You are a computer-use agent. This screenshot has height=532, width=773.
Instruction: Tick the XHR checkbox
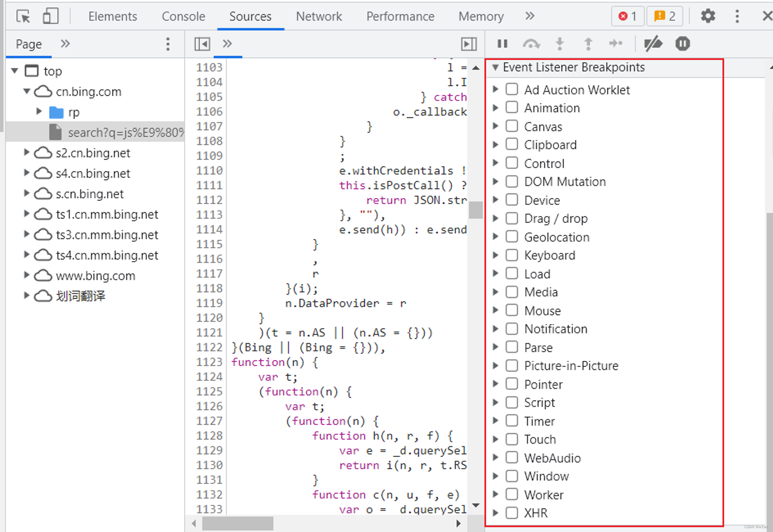[x=512, y=513]
